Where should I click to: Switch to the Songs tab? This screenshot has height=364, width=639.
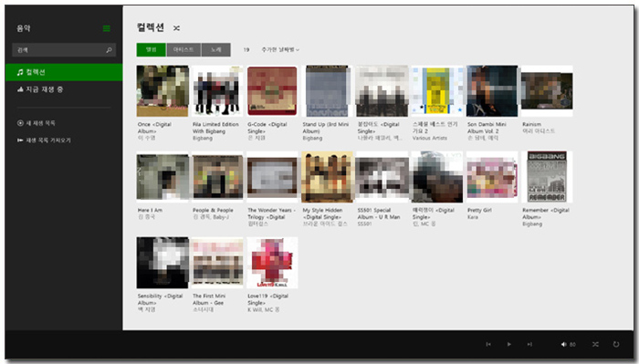(x=216, y=49)
